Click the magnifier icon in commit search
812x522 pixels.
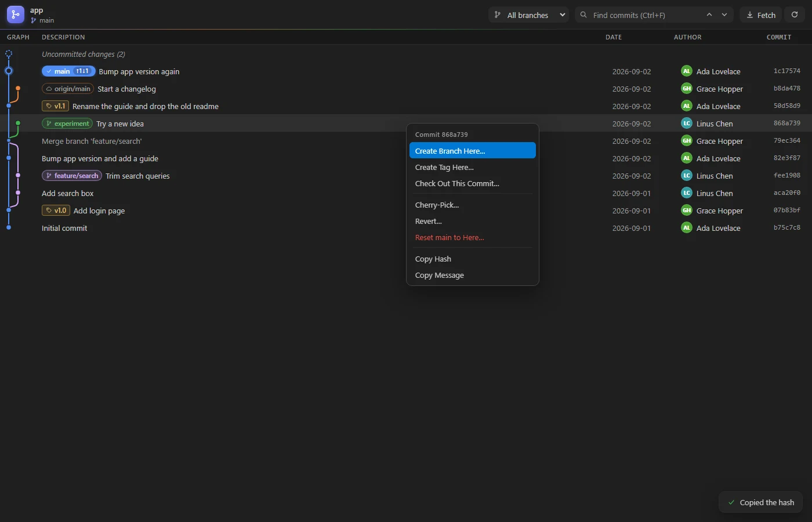tap(583, 15)
